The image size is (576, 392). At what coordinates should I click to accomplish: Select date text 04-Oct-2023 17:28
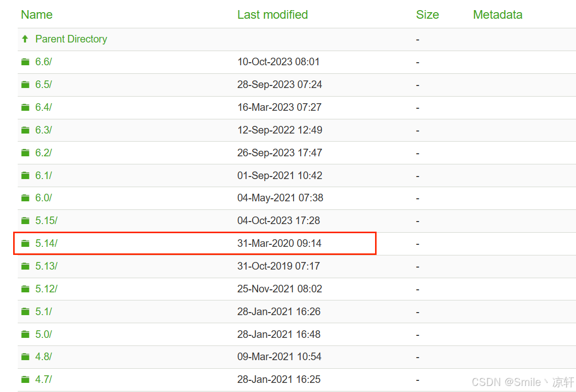click(x=278, y=221)
